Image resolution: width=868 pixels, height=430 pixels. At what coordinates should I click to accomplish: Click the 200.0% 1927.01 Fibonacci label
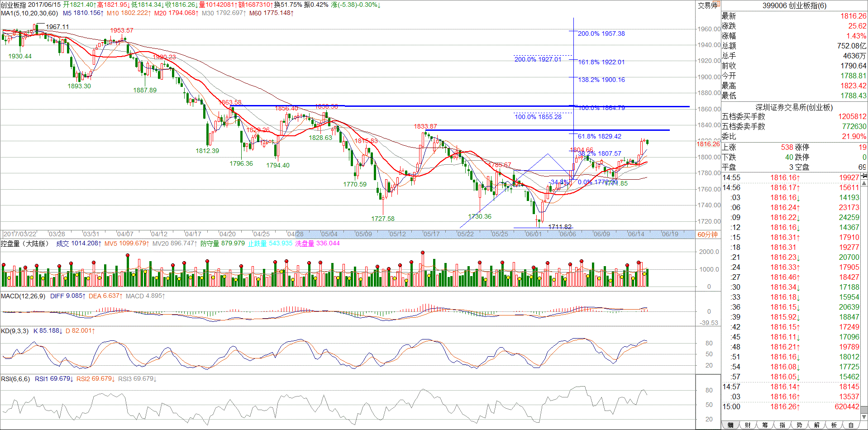538,59
